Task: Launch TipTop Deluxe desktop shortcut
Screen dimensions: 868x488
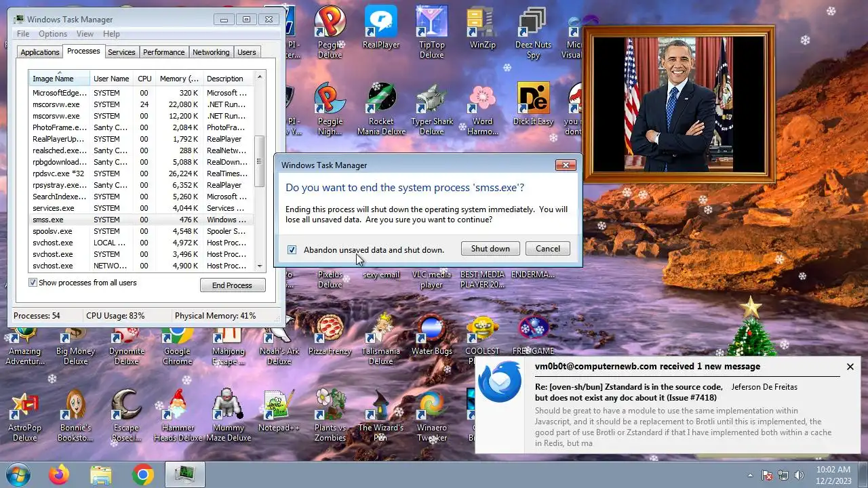Action: click(x=431, y=30)
